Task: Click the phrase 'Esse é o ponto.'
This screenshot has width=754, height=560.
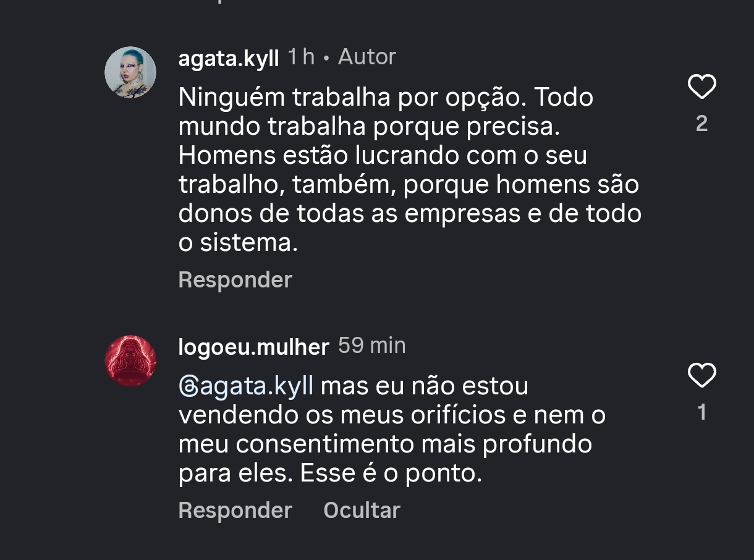Action: 391,474
